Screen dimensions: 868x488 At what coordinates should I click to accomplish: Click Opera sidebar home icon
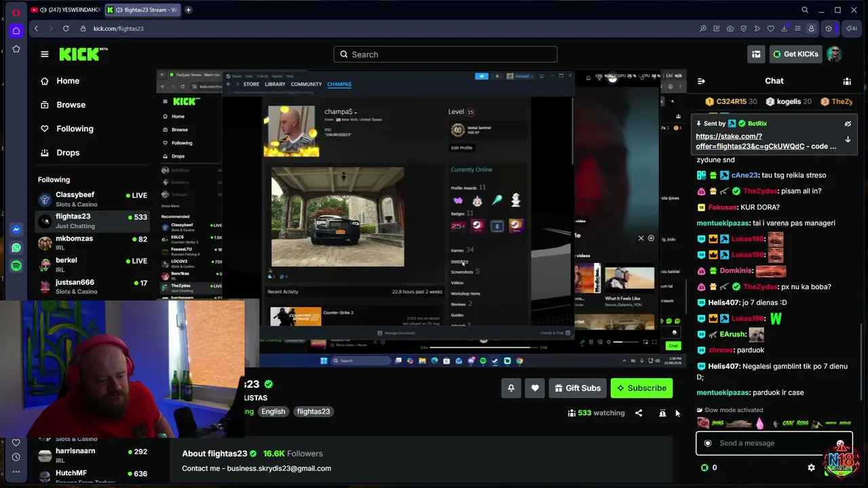coord(16,30)
